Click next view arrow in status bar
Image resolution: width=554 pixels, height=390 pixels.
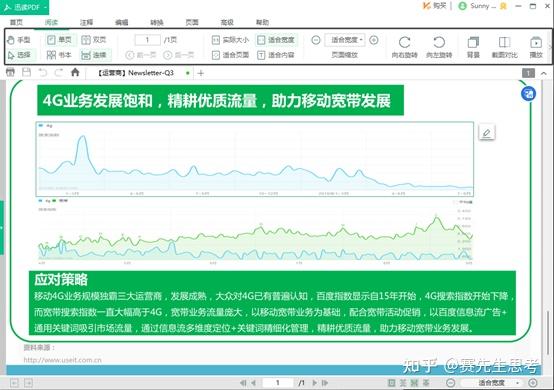coord(28,383)
